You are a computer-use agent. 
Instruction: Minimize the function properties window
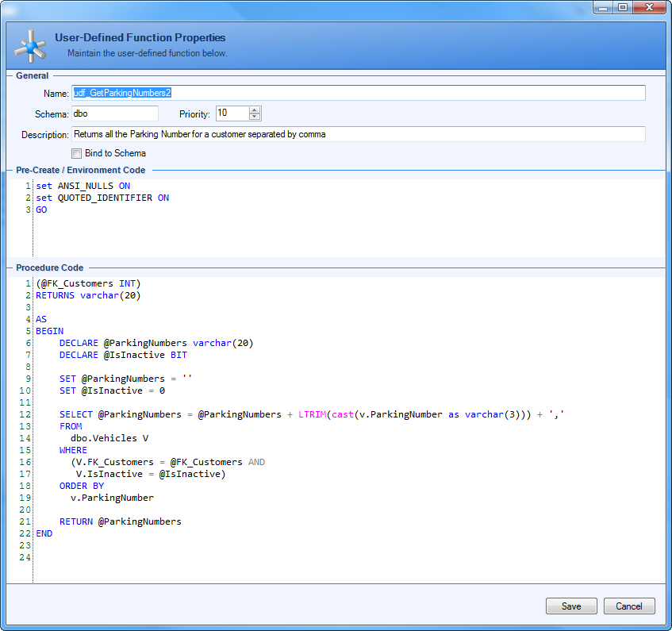coord(603,7)
